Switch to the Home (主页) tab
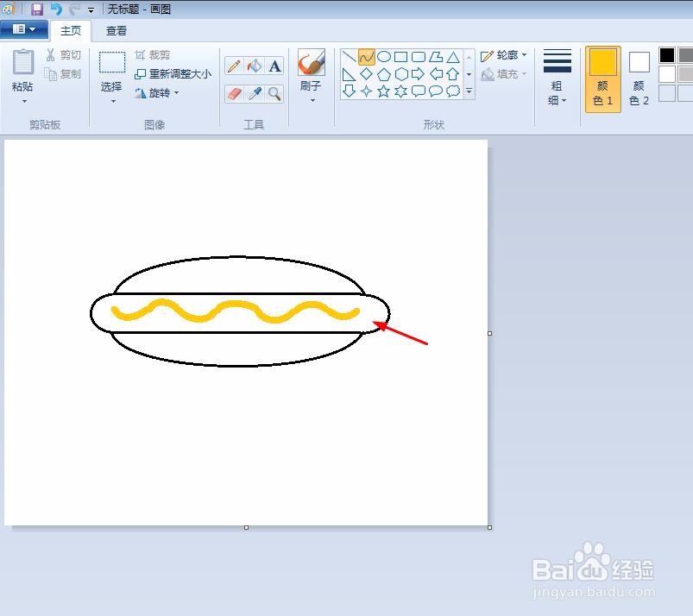Viewport: 693px width, 616px height. [x=71, y=30]
